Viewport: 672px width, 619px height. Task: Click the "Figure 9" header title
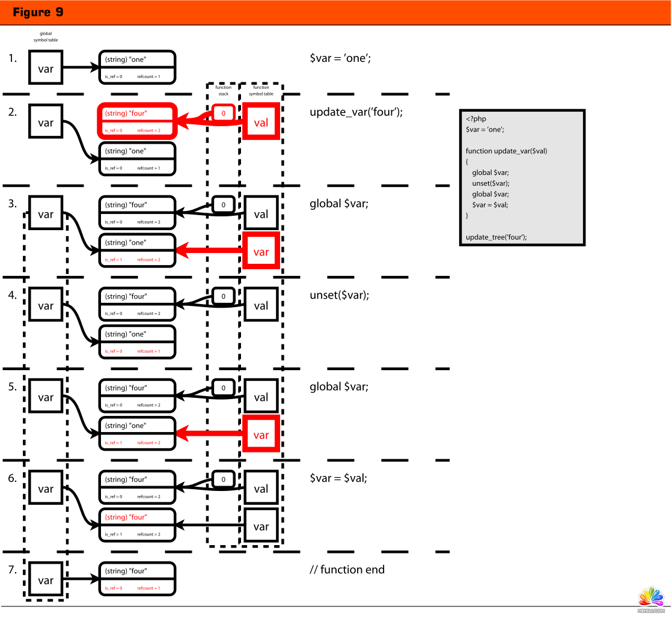(x=38, y=12)
